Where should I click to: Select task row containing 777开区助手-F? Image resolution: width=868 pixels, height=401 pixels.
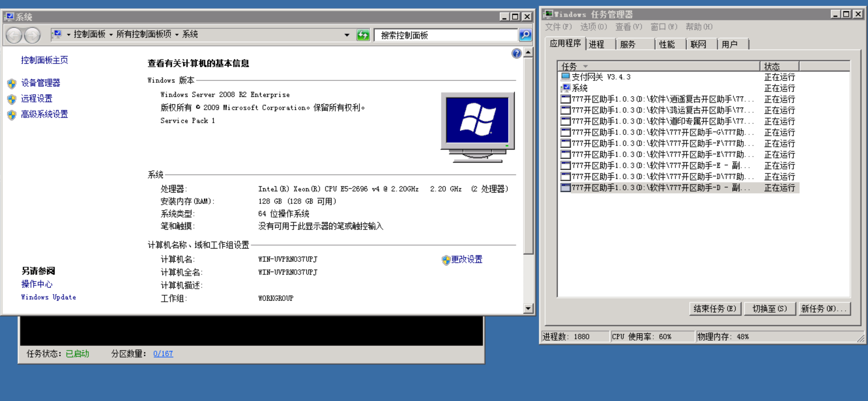coord(679,143)
